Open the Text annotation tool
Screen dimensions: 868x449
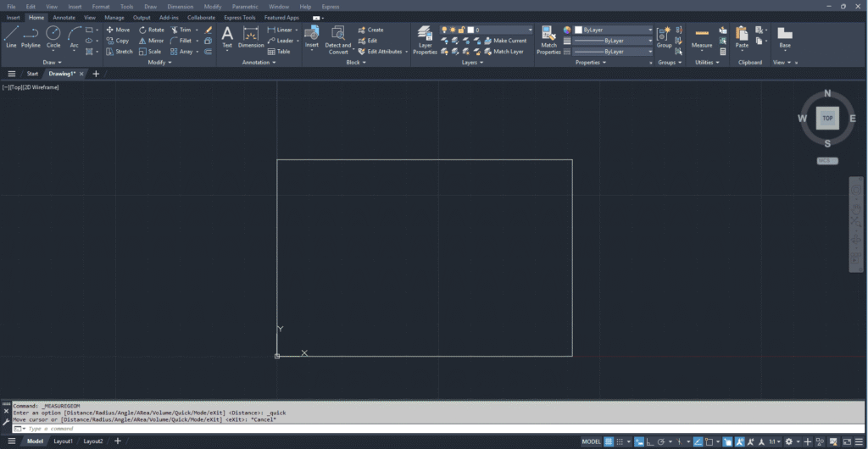[x=227, y=37]
